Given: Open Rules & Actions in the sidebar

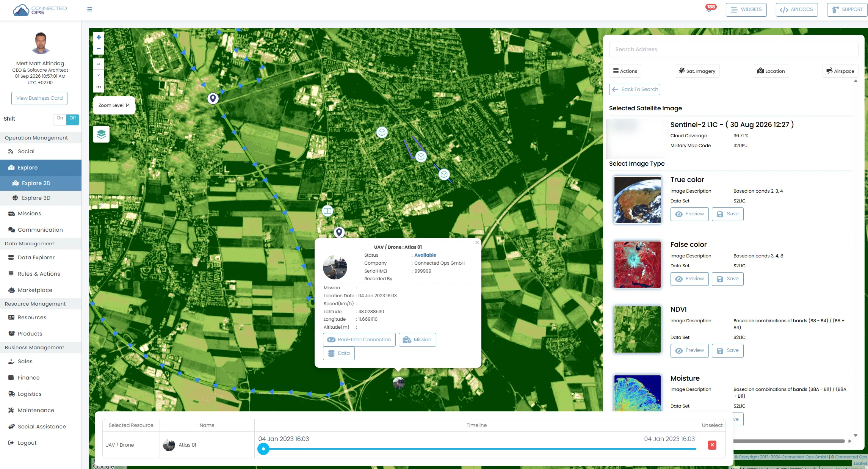Looking at the screenshot, I should click(x=41, y=274).
